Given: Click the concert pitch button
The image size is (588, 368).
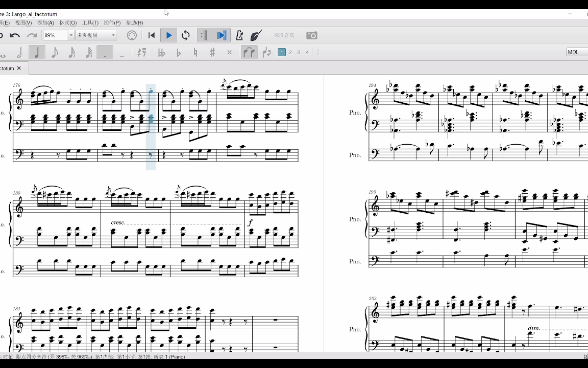Looking at the screenshot, I should coord(284,36).
